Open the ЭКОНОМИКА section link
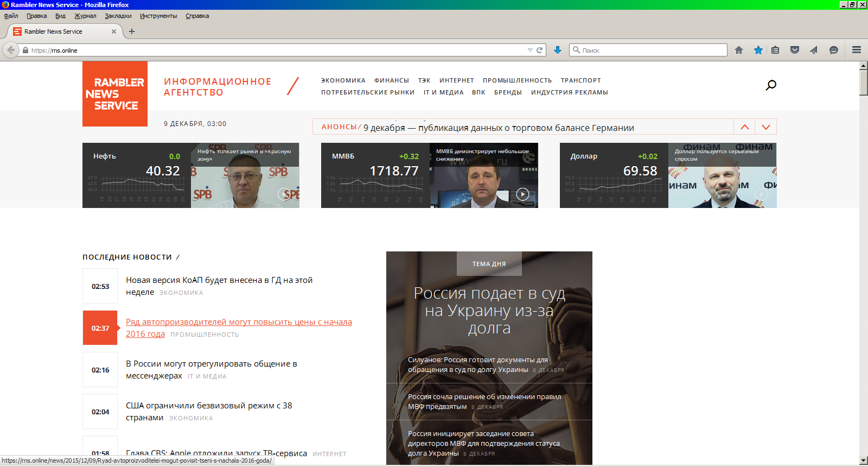Image resolution: width=868 pixels, height=467 pixels. click(x=343, y=80)
